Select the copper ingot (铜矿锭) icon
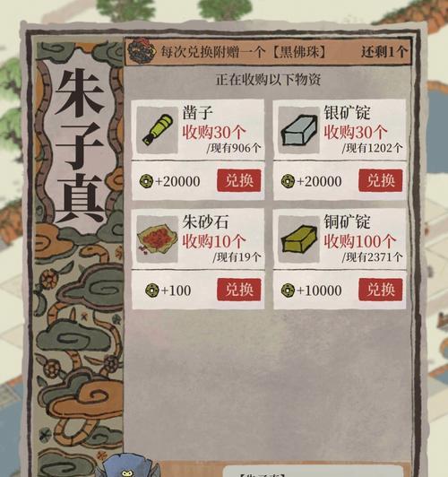This screenshot has height=477, width=448. pyautogui.click(x=298, y=239)
